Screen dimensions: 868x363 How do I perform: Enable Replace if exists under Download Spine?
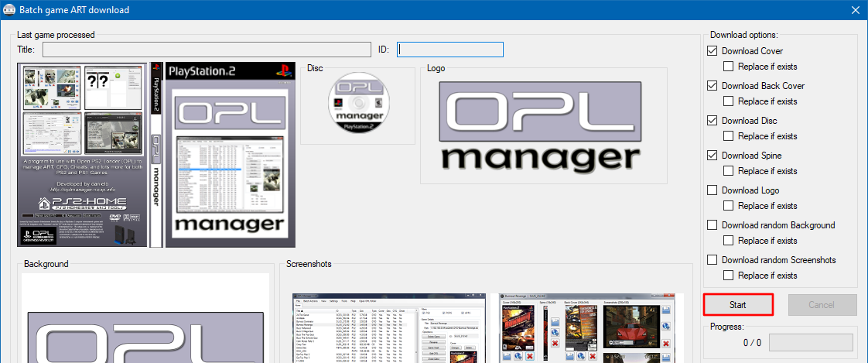[729, 171]
